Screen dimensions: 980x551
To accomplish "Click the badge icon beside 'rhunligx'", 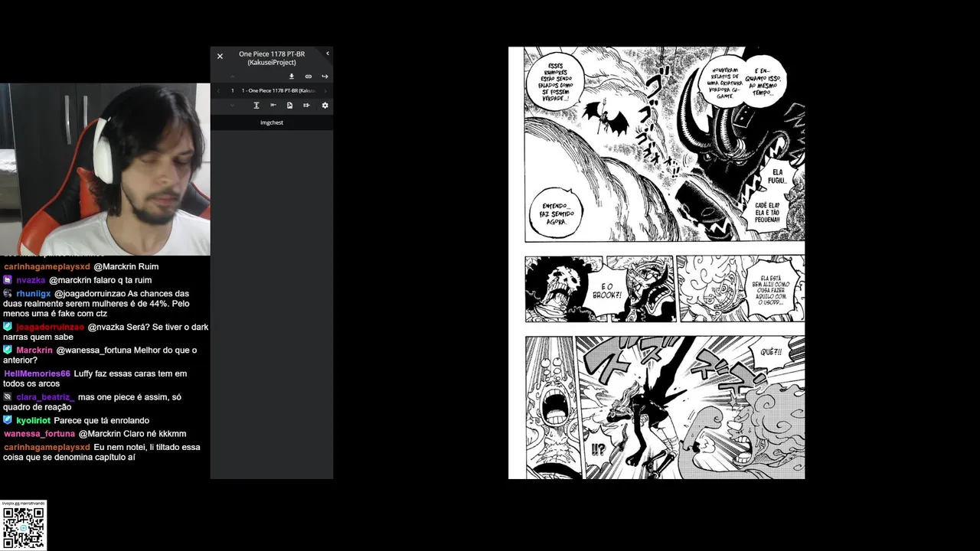I will click(8, 293).
